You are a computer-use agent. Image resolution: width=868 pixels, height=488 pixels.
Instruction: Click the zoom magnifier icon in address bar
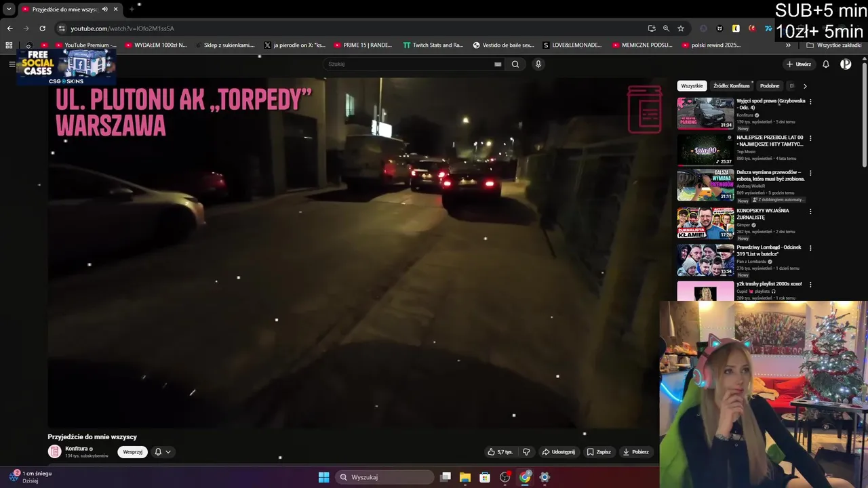click(x=666, y=28)
